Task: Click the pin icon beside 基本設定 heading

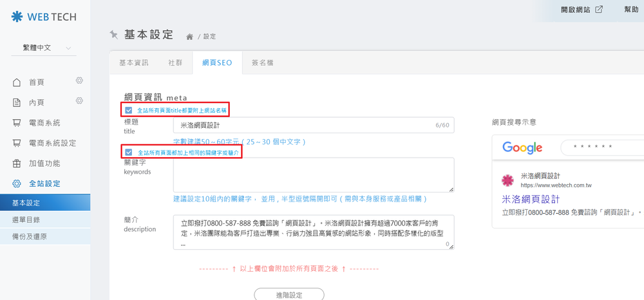Action: coord(114,35)
